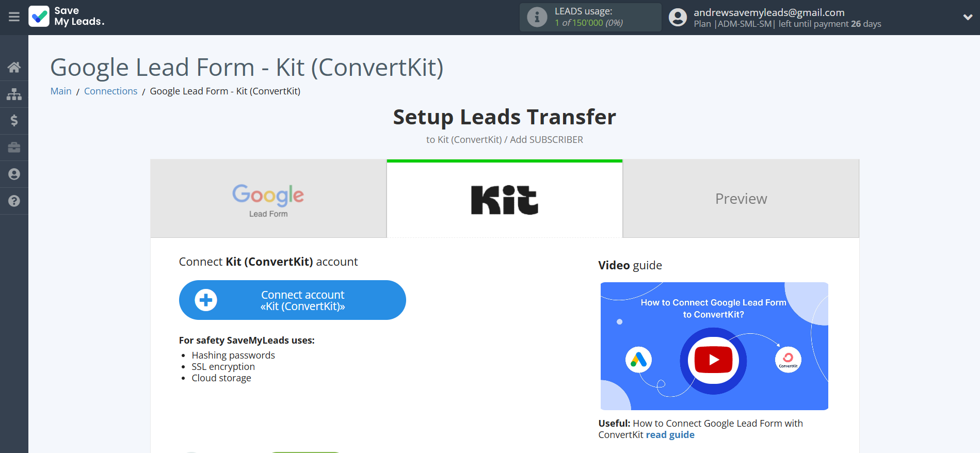Click the LEADS usage info icon

(x=537, y=17)
